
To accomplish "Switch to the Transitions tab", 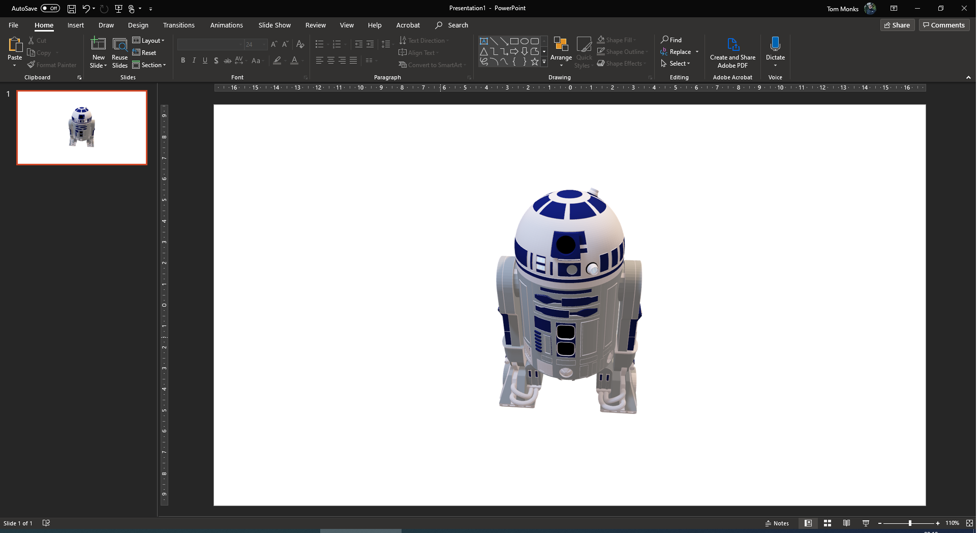I will click(x=179, y=25).
